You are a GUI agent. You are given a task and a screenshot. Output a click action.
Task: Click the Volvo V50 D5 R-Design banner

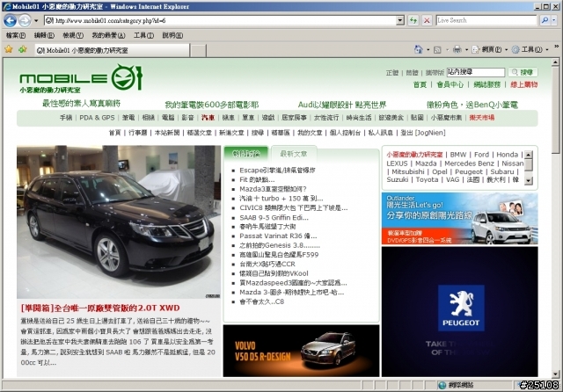pyautogui.click(x=301, y=351)
